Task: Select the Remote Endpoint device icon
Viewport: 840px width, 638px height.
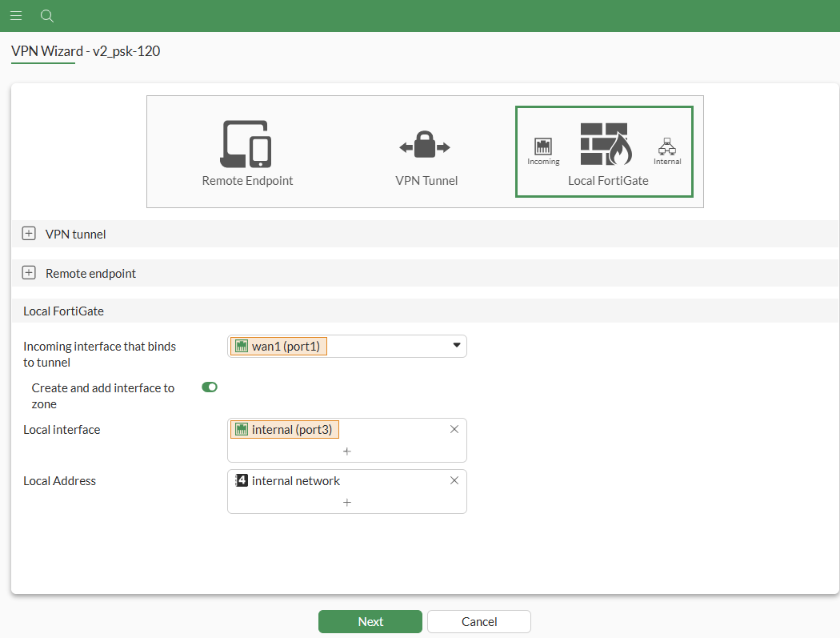Action: click(247, 144)
